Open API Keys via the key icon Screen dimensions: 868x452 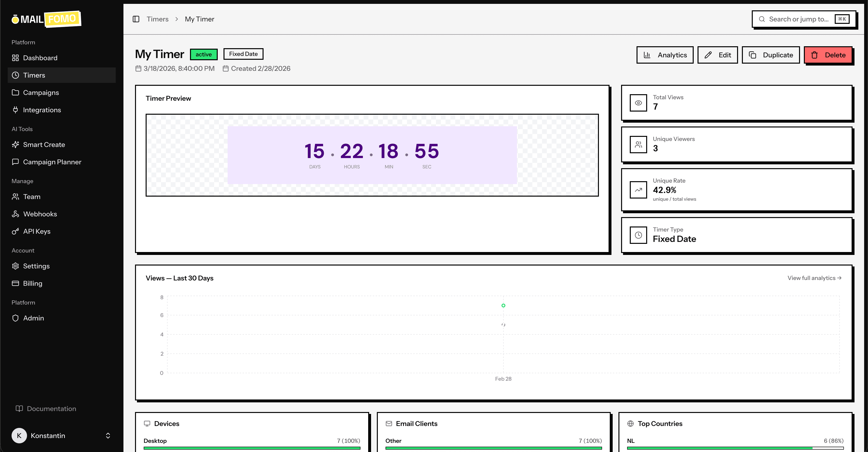(15, 231)
